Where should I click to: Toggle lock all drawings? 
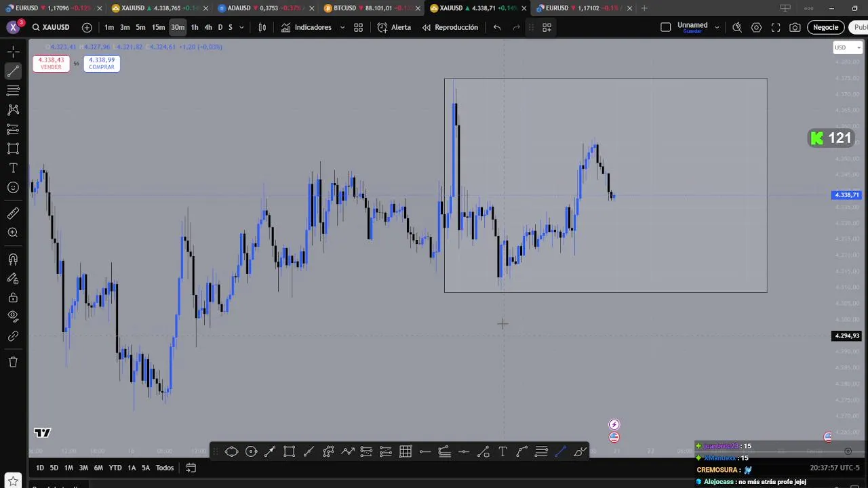pyautogui.click(x=13, y=298)
